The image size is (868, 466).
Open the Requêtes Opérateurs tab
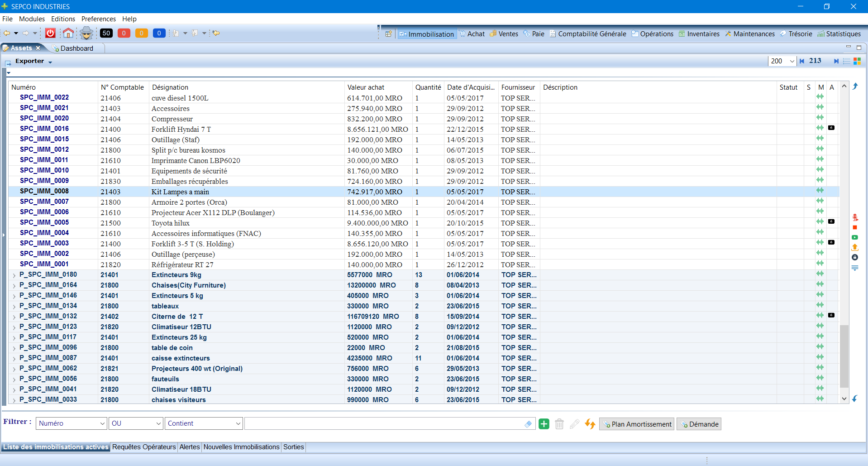pyautogui.click(x=144, y=447)
